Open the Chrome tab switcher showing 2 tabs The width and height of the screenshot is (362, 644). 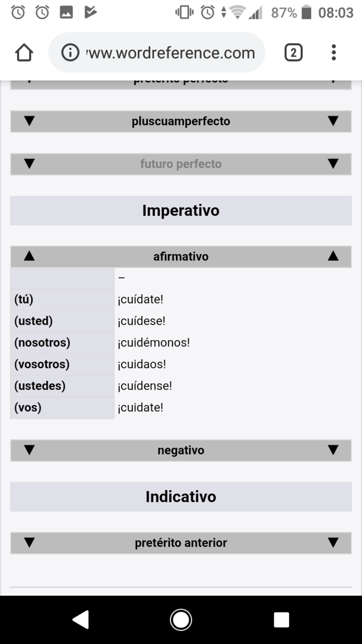click(x=292, y=52)
